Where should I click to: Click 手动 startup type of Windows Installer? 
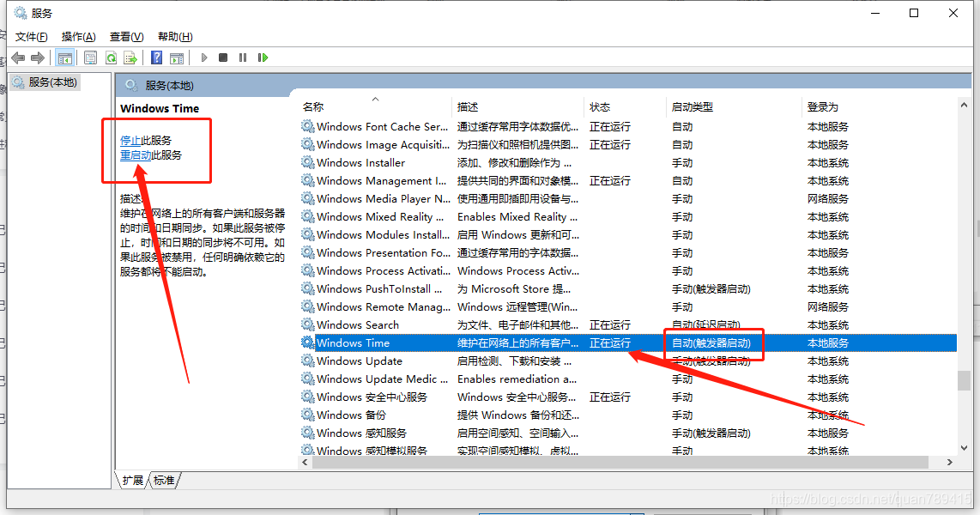682,162
